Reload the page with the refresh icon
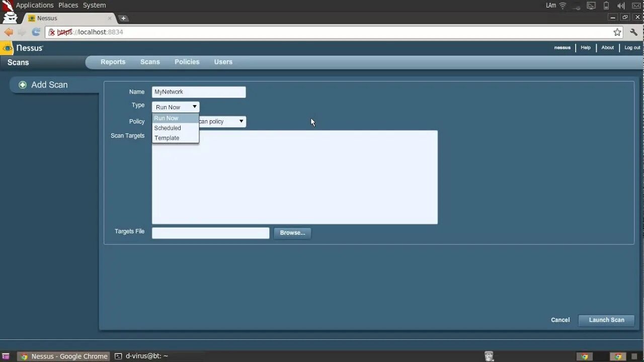 36,32
